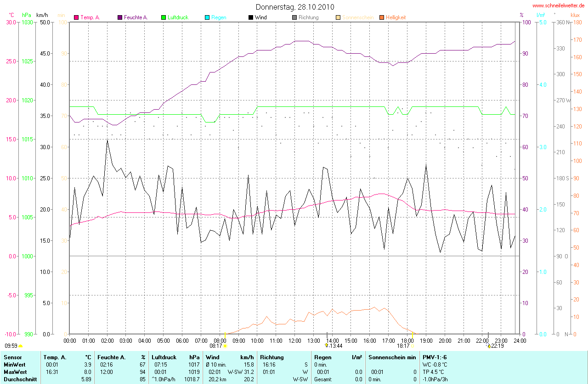Select the 'Luftdruck' legend label
This screenshot has height=384, width=588.
[x=178, y=17]
